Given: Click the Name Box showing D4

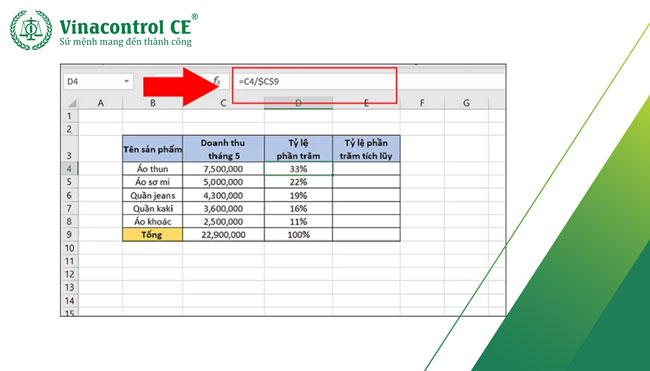Looking at the screenshot, I should tap(98, 82).
